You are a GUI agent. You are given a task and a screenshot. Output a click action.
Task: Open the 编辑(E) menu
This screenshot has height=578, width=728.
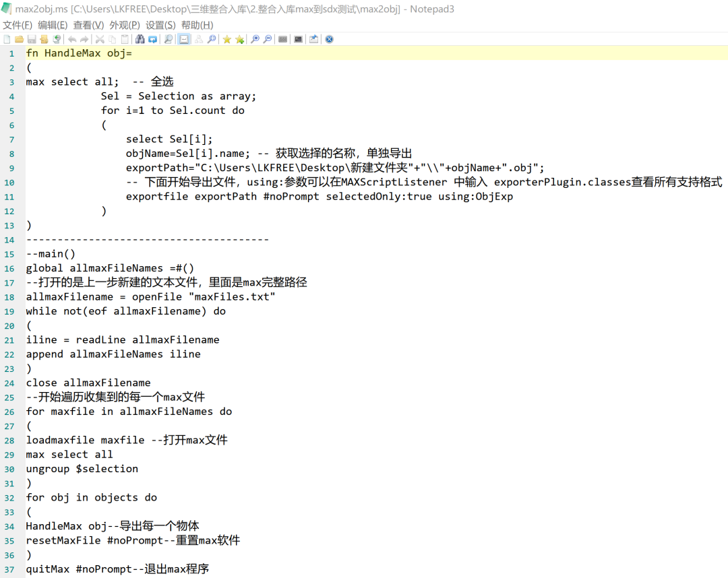(53, 25)
